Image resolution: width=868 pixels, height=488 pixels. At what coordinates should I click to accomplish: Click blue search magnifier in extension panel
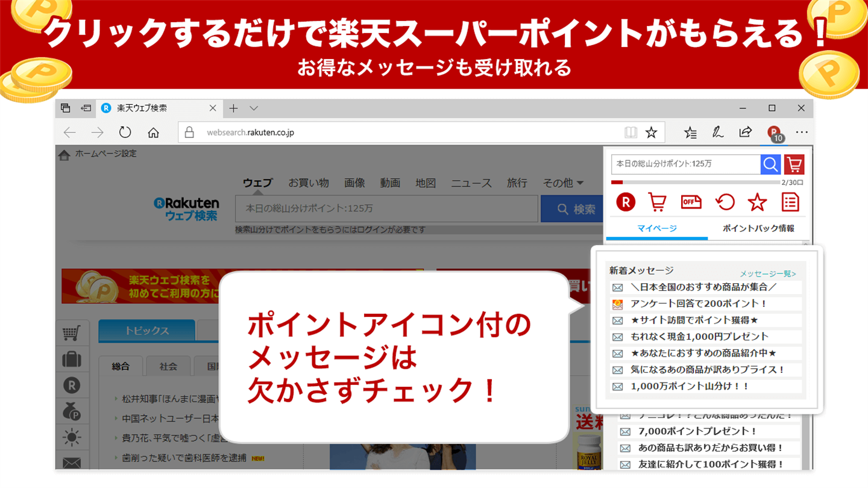(770, 164)
